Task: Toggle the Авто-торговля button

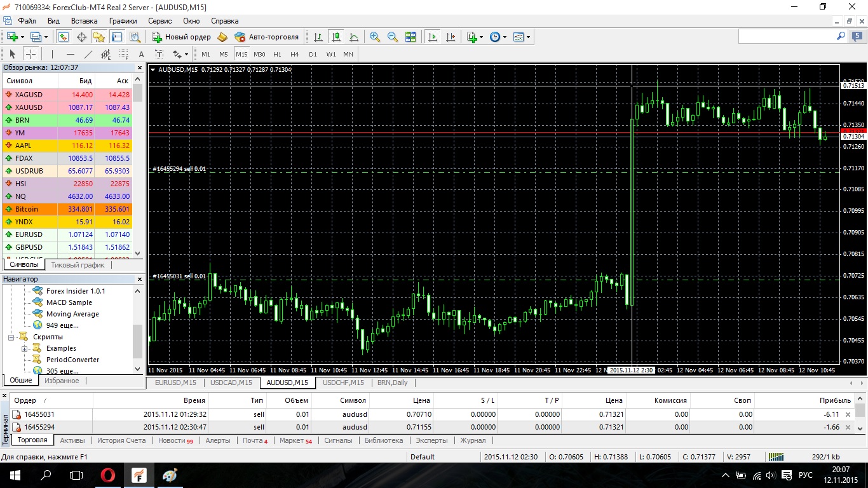Action: coord(267,37)
